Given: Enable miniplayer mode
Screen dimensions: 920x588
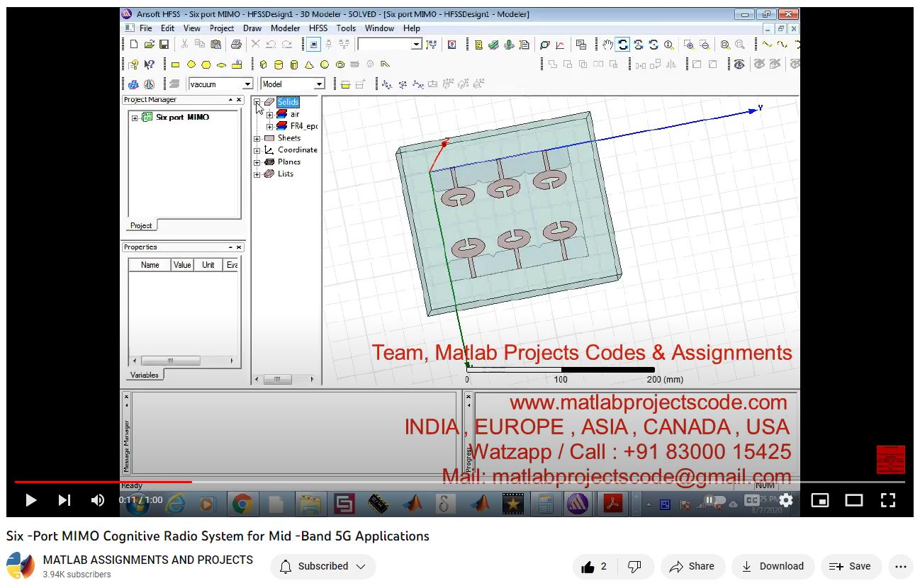Looking at the screenshot, I should pyautogui.click(x=819, y=500).
